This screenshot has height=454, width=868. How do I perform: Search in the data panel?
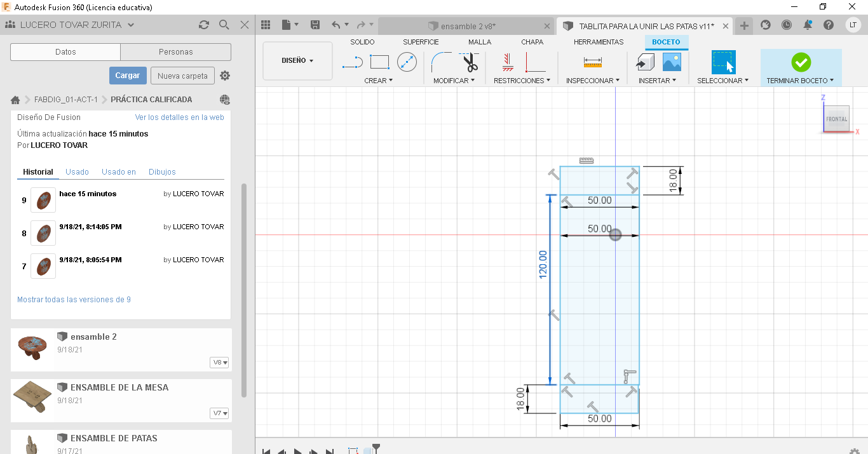(224, 25)
